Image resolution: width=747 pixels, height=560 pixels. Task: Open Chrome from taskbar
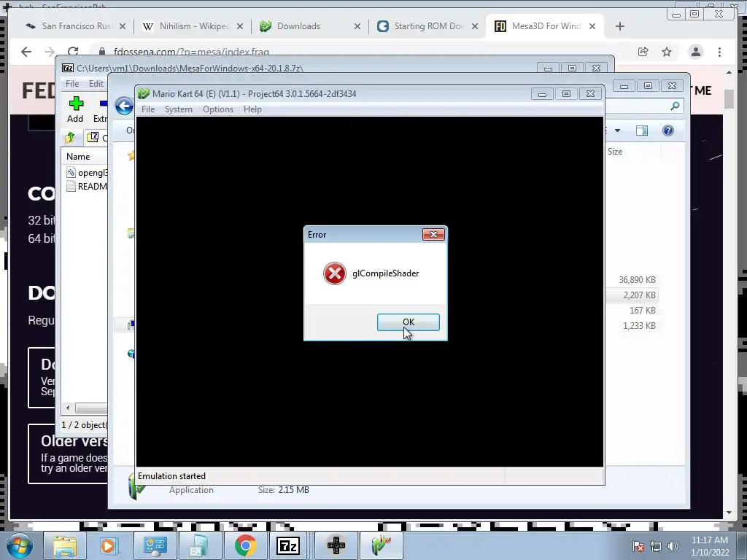click(245, 546)
